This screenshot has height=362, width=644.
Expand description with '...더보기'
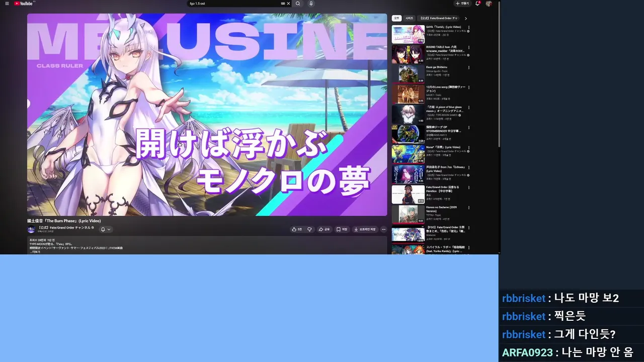35,251
